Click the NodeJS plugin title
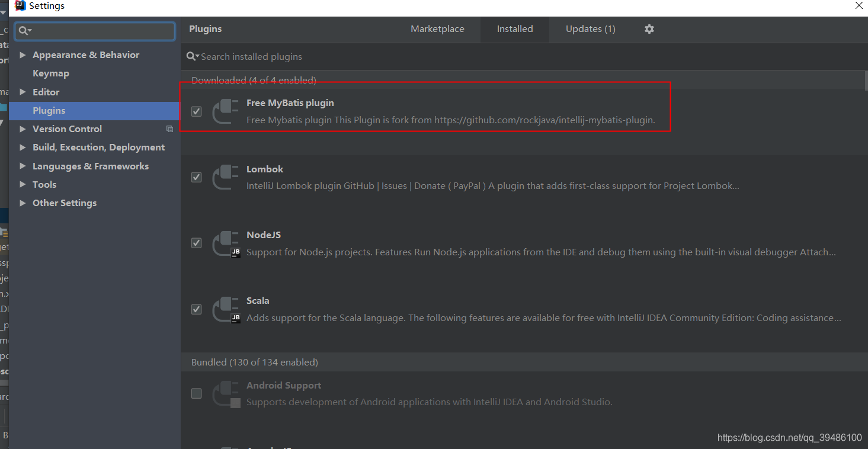Screen dimensions: 868x449 (x=264, y=235)
